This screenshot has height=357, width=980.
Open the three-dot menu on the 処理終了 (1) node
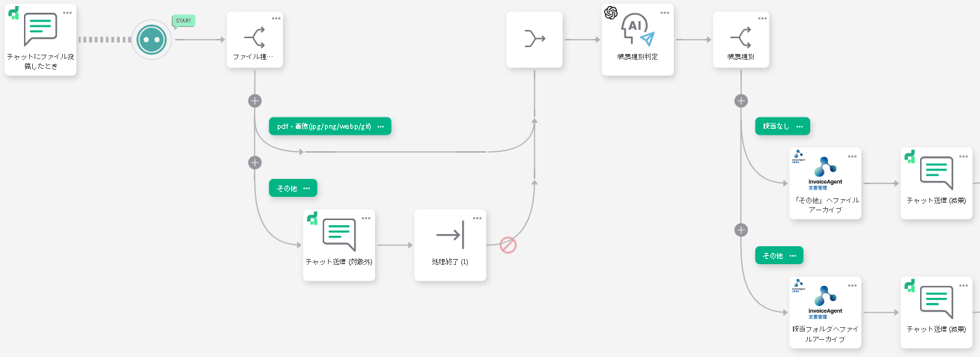477,218
